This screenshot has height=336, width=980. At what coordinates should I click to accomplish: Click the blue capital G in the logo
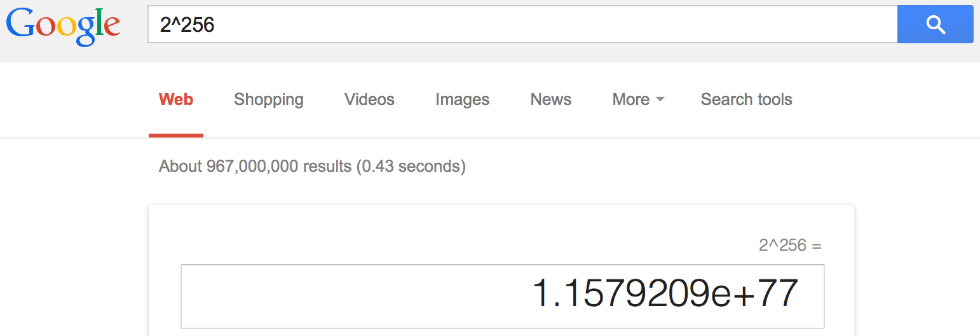click(22, 24)
